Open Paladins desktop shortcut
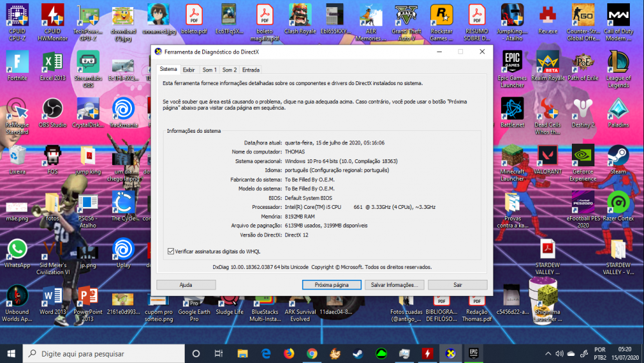The image size is (644, 363). click(618, 113)
